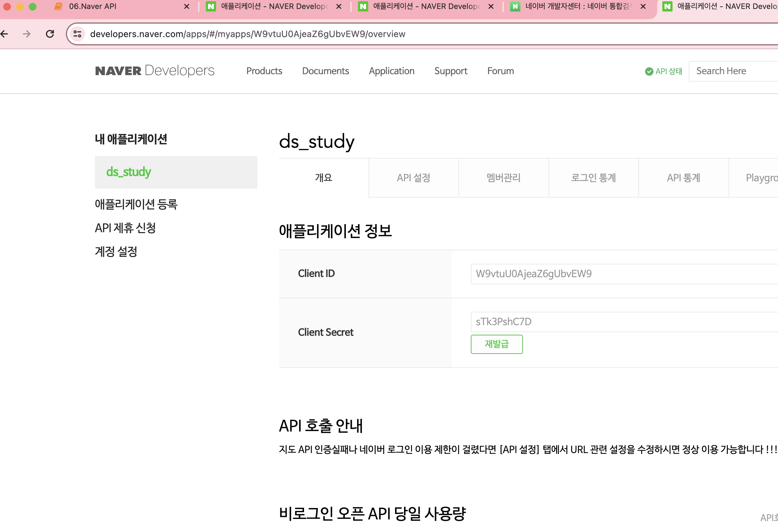This screenshot has height=532, width=778.
Task: Open the Products menu
Action: click(264, 71)
